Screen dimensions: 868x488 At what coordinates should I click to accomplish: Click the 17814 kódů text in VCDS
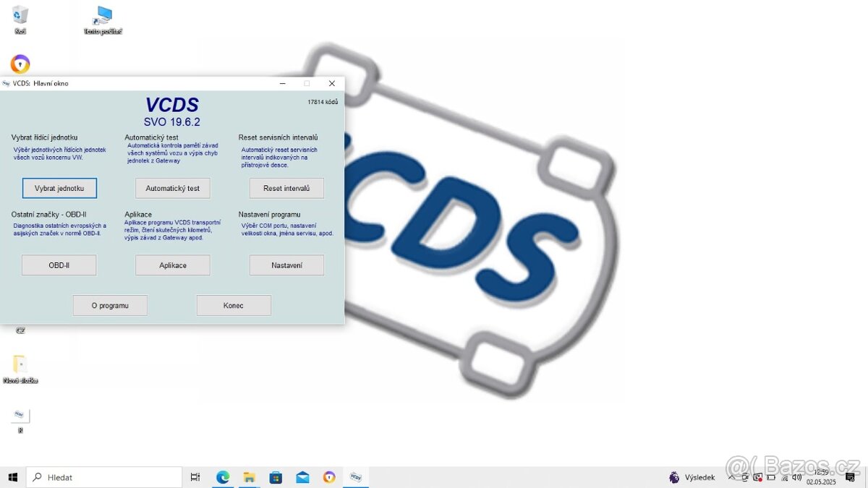pyautogui.click(x=323, y=102)
